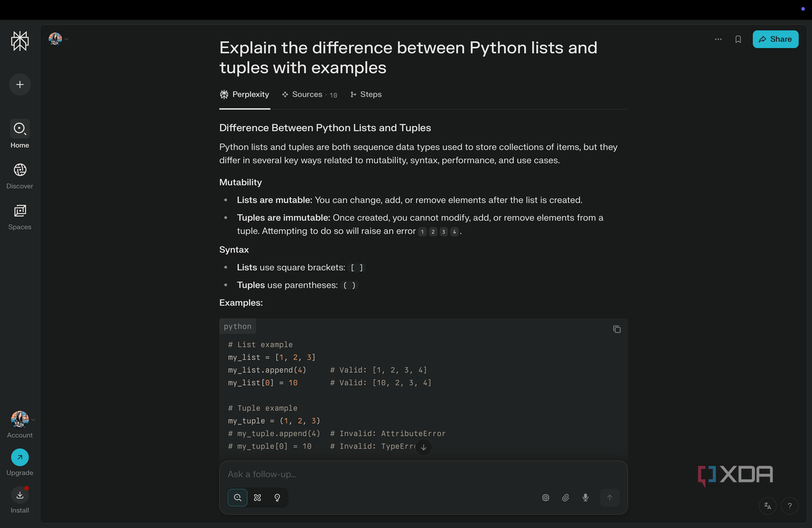Image resolution: width=812 pixels, height=528 pixels.
Task: View the Steps tab
Action: [366, 94]
